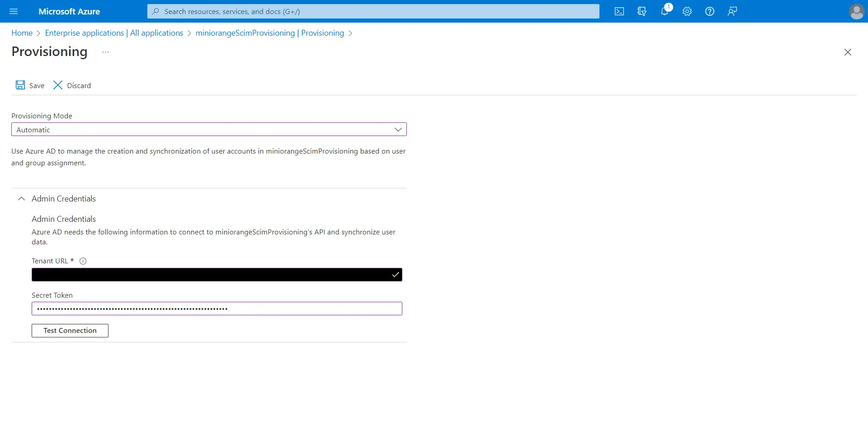This screenshot has width=868, height=421.
Task: Navigate to the Home breadcrumb
Action: pyautogui.click(x=22, y=33)
